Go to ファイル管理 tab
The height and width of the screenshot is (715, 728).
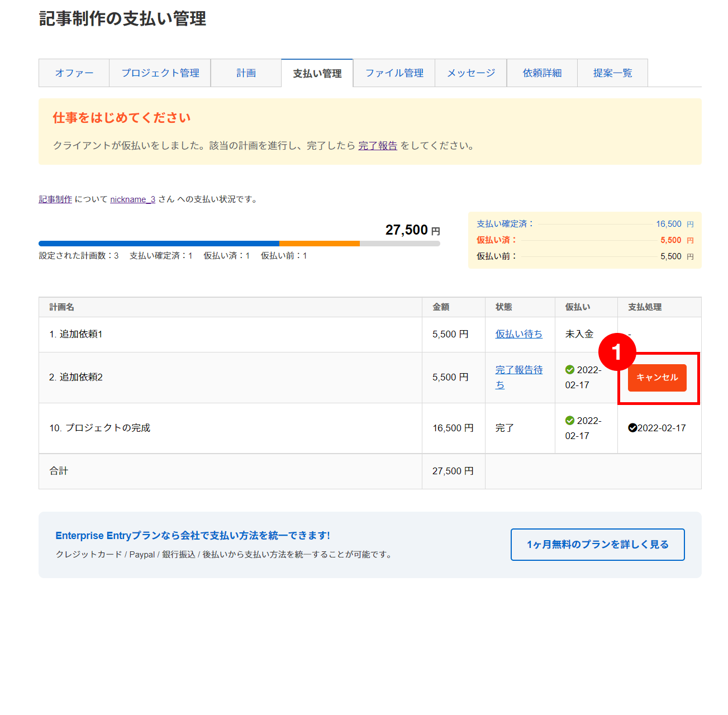(394, 73)
